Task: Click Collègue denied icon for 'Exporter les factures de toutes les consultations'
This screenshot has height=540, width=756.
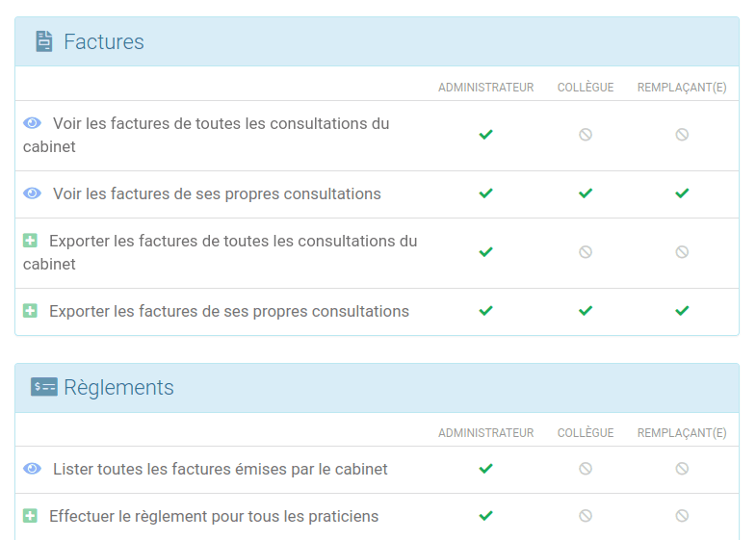Action: pos(586,252)
